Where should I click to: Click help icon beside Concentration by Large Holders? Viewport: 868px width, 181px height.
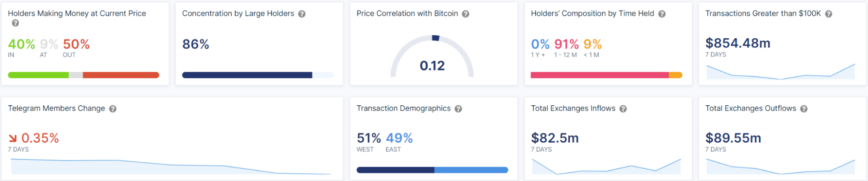[x=302, y=14]
